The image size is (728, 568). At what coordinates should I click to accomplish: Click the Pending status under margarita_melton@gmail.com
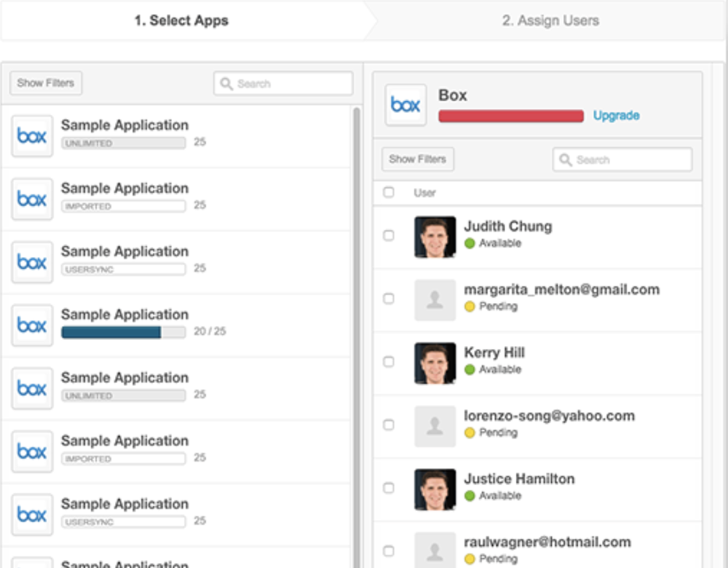491,306
